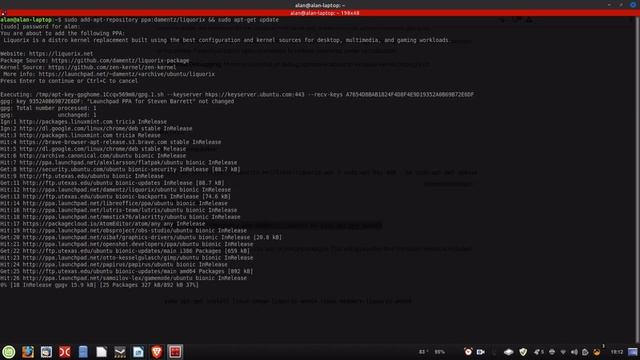Screen dimensions: 640x360
Task: Click the samoilov-lex/gamemode Hit:26 line
Action: 123,278
